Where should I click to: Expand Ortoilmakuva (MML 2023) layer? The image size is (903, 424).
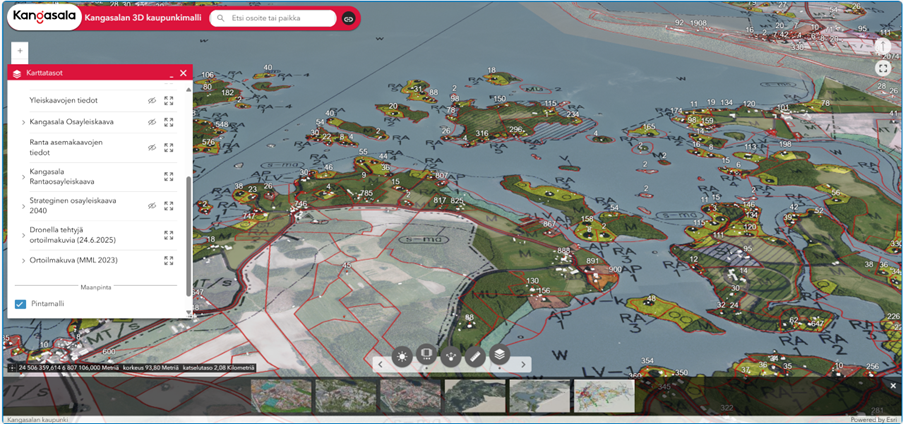23,261
